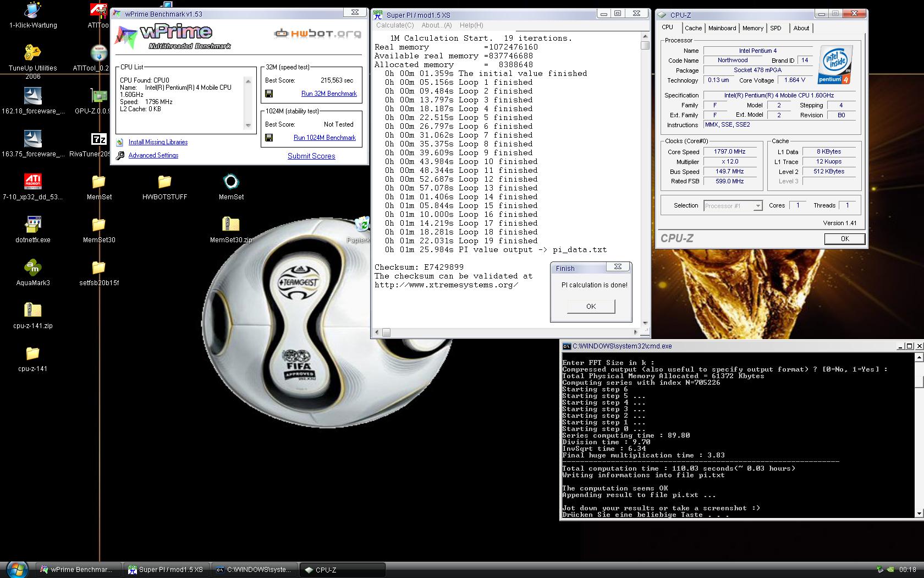
Task: Click Total computation time line in cmd
Action: [x=679, y=468]
